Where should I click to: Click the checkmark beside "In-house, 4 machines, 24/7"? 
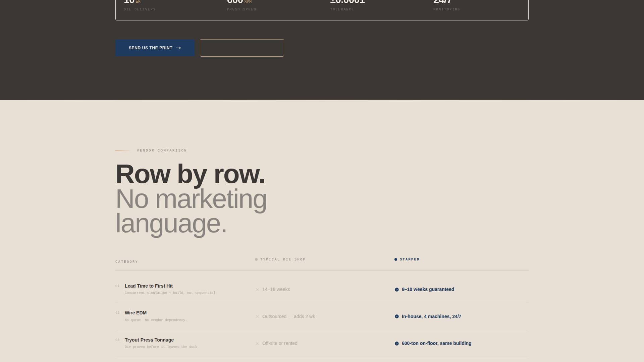click(397, 316)
